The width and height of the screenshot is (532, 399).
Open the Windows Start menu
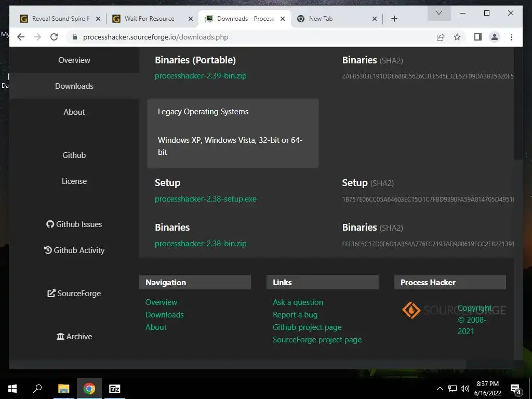pyautogui.click(x=12, y=389)
